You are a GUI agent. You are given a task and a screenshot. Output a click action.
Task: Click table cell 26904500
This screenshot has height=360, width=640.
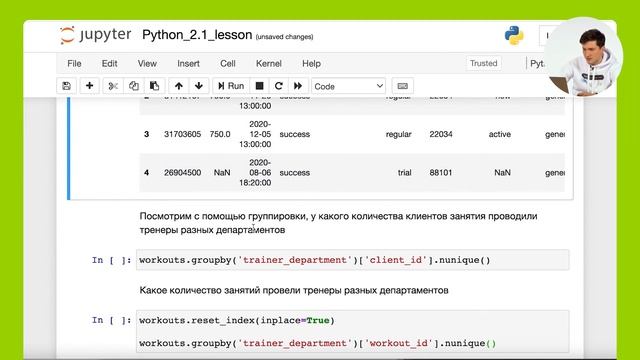[x=182, y=173]
